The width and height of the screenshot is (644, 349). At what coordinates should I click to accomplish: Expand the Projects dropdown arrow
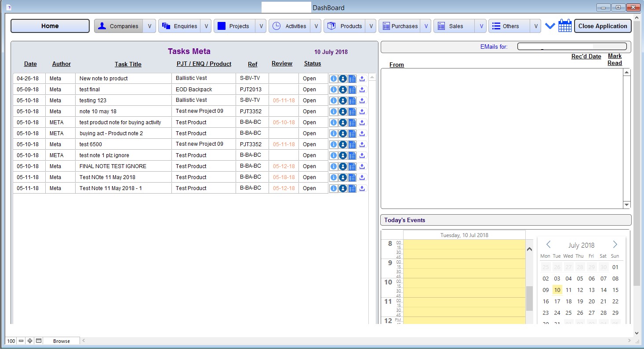pos(261,26)
